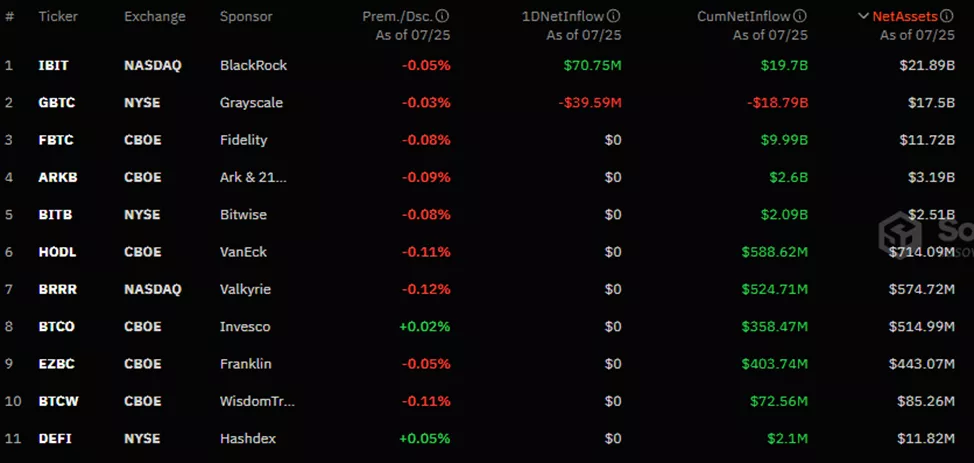Image resolution: width=974 pixels, height=463 pixels.
Task: Select the FBTC ticker
Action: click(x=55, y=140)
